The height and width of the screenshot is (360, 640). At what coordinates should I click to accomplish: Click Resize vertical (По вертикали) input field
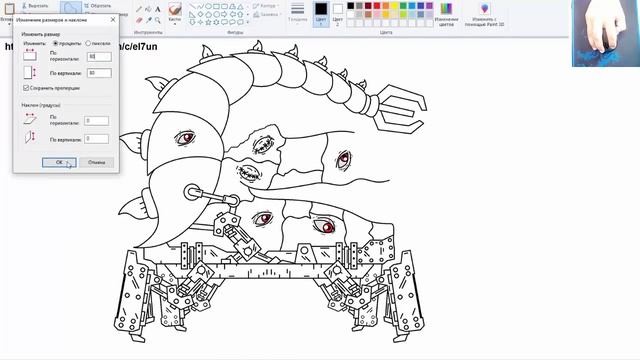pos(99,73)
